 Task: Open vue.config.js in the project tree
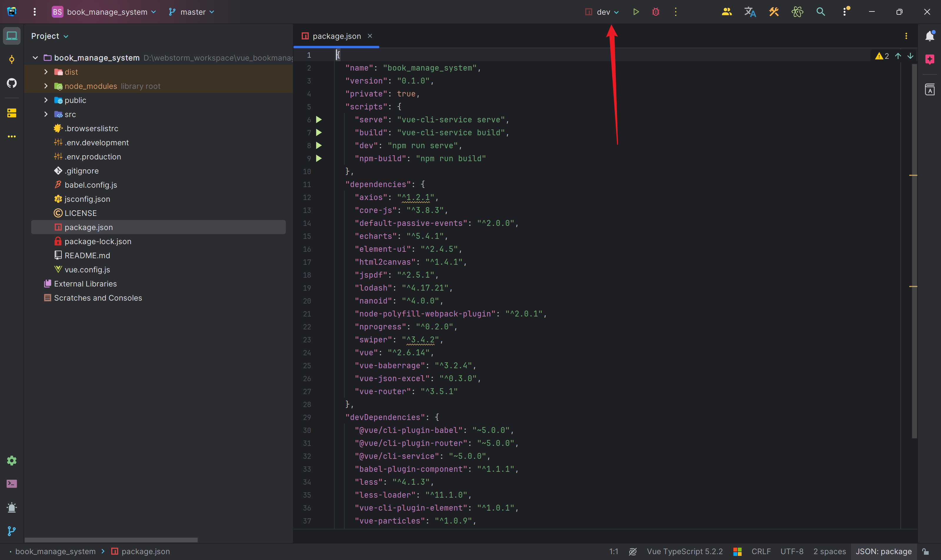[87, 269]
